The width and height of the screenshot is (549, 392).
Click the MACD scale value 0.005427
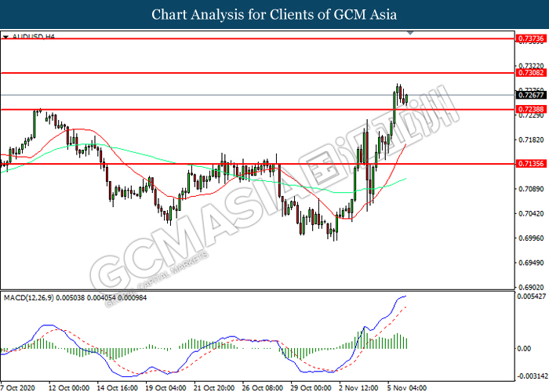click(531, 296)
